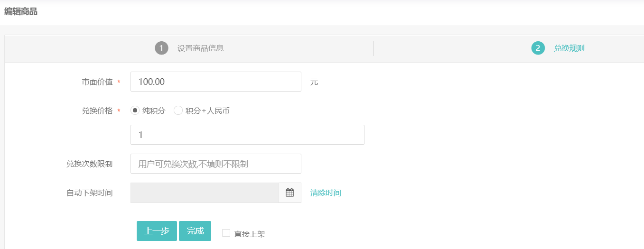Switch to the 兑换规则 step tab
Viewport: 644px width, 249px height.
(569, 48)
